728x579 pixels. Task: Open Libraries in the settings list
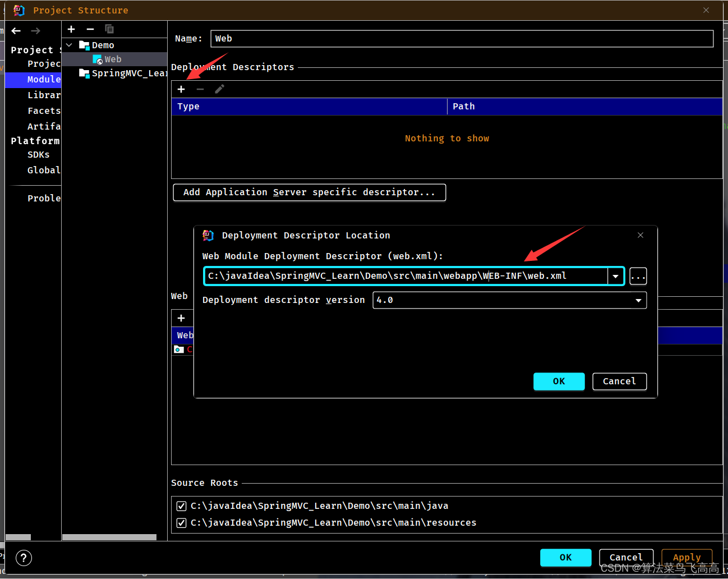(44, 95)
